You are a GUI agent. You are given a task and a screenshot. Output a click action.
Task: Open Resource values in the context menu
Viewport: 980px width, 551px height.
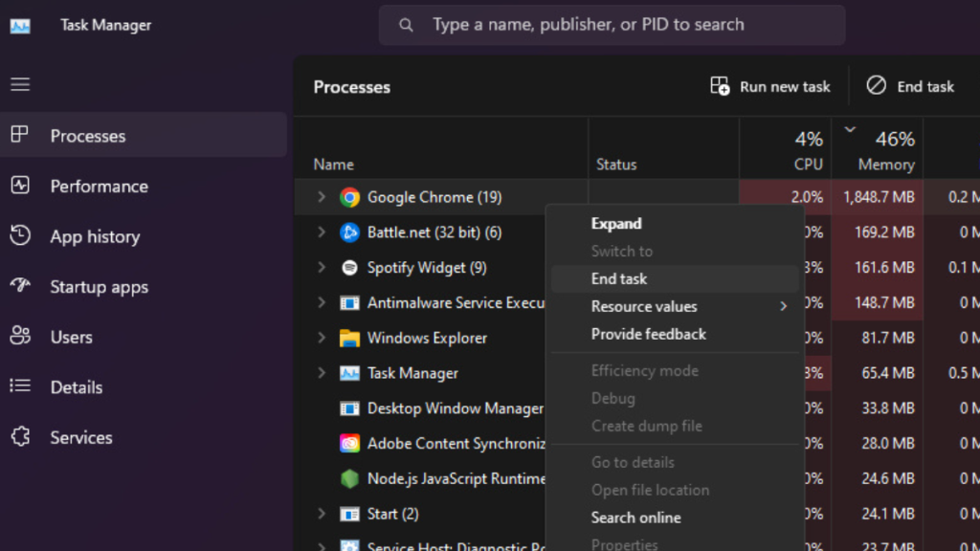pyautogui.click(x=675, y=306)
